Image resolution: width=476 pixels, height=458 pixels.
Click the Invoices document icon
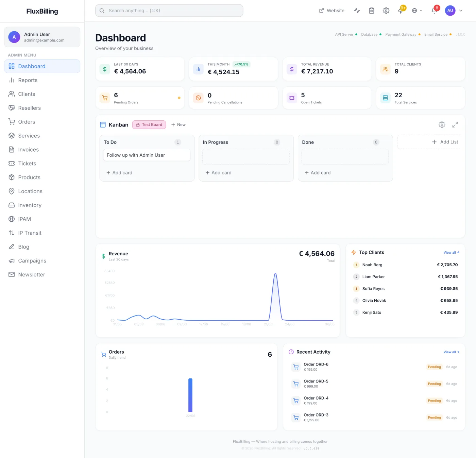tap(12, 150)
